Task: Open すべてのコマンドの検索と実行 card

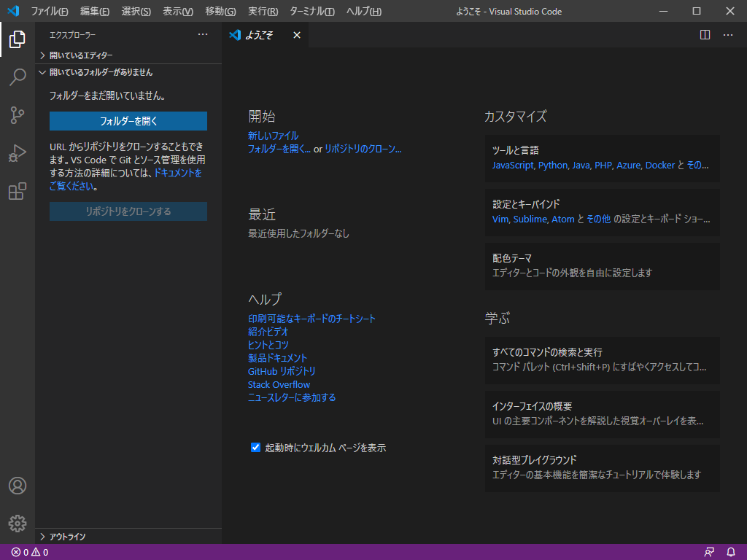Action: pyautogui.click(x=602, y=360)
